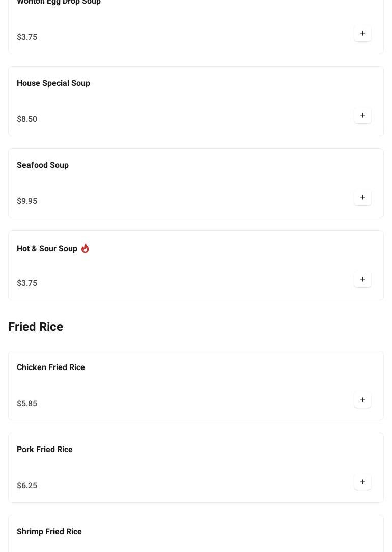Viewport: 392px width, 552px height.
Task: Open the Pork Fried Rice item
Action: (x=45, y=450)
